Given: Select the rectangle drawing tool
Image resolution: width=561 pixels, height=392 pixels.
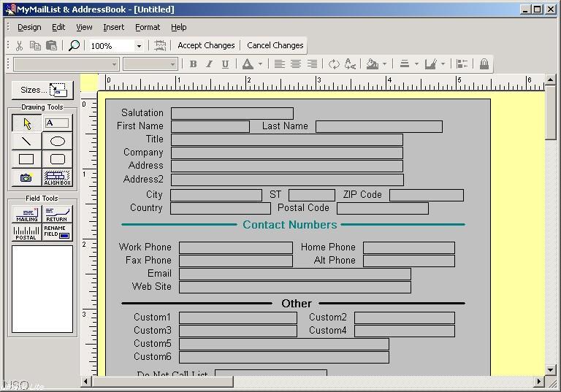Looking at the screenshot, I should 27,159.
